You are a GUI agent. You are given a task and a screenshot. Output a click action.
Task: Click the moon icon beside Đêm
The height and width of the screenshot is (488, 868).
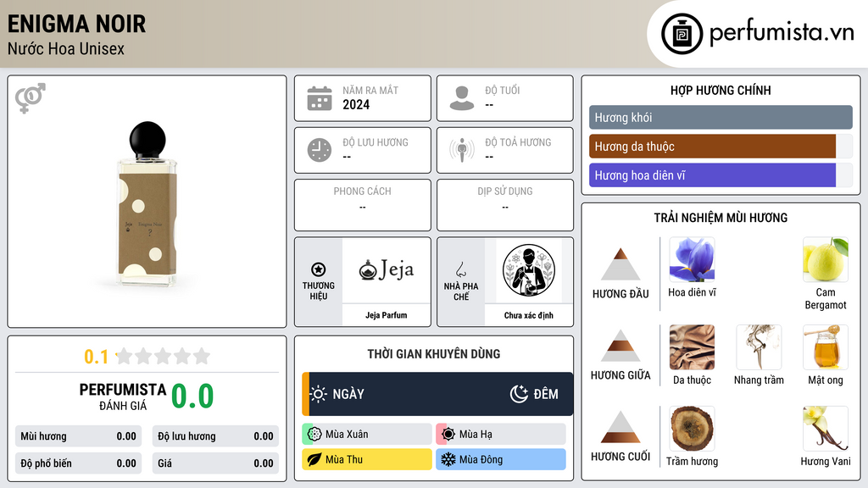point(519,394)
